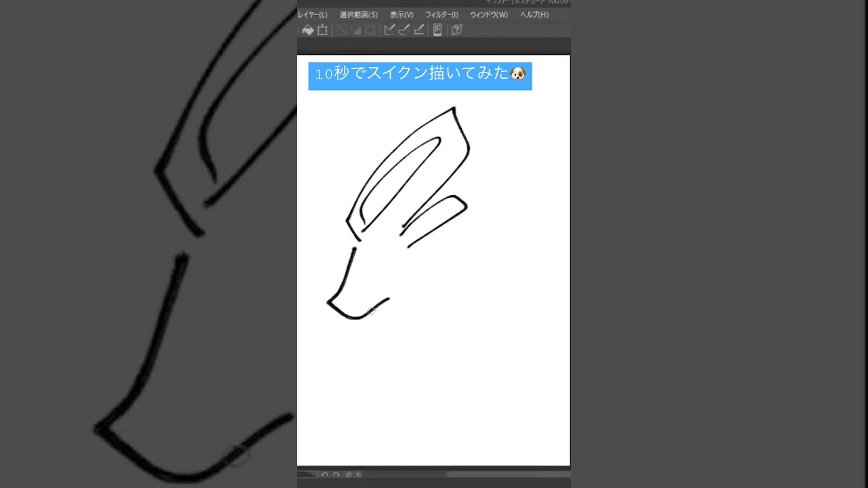868x488 pixels.
Task: Reset canvas rotation icon
Action: 349,474
